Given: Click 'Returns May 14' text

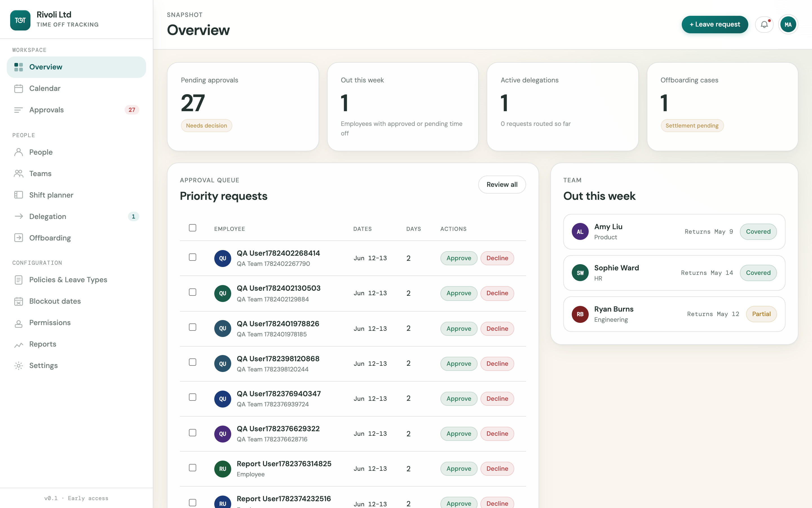Looking at the screenshot, I should [x=707, y=273].
